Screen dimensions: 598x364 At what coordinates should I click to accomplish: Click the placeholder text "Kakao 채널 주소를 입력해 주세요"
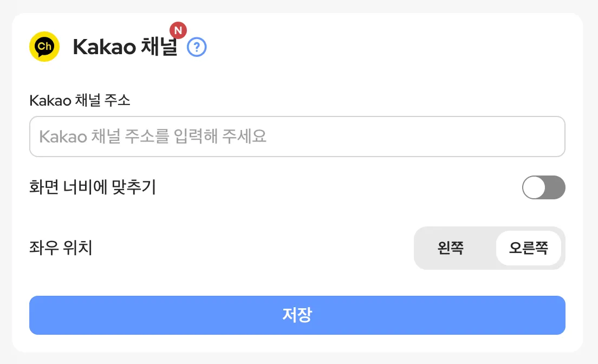coord(153,136)
